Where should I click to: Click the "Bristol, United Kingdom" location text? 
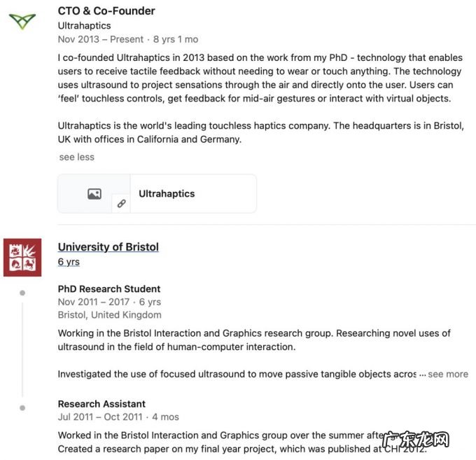109,315
